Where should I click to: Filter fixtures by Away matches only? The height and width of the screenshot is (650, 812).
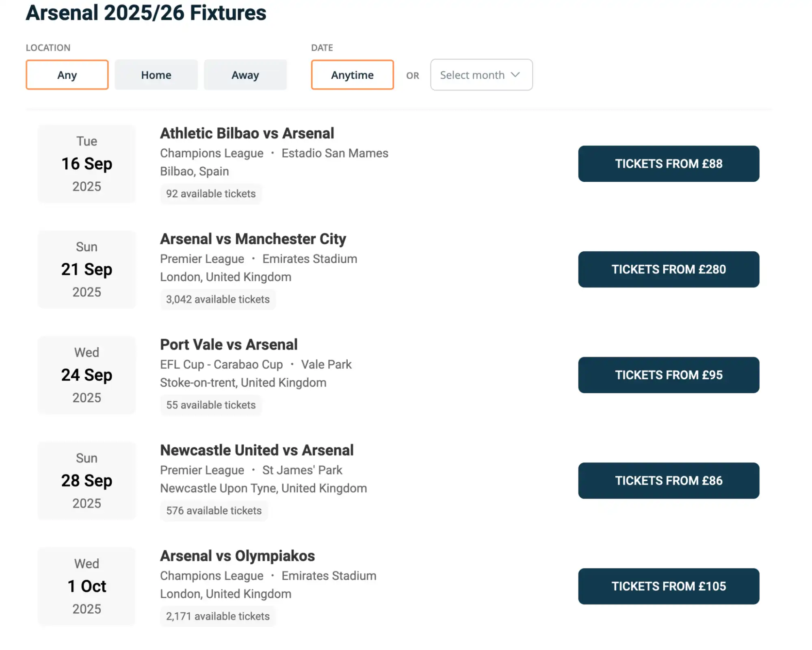[x=245, y=75]
